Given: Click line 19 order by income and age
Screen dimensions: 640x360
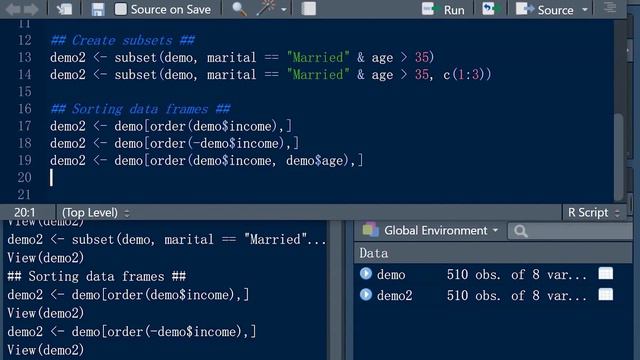Looking at the screenshot, I should [206, 160].
